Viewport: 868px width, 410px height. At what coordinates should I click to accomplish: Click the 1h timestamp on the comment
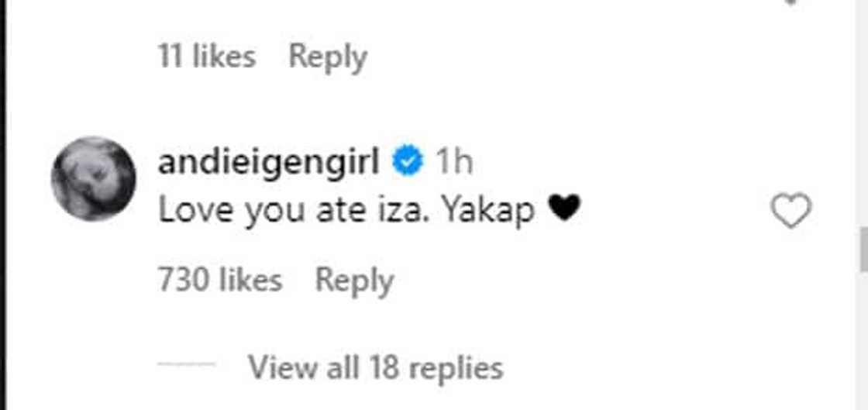(x=453, y=163)
